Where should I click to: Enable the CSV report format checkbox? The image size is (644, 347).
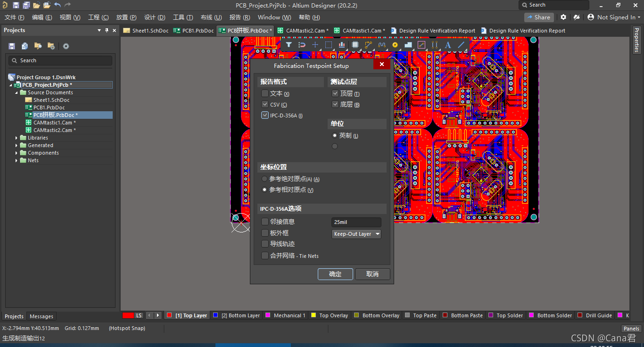264,104
